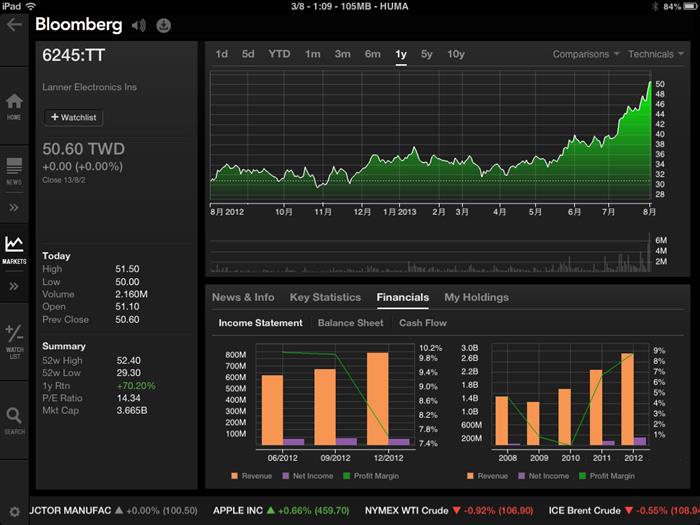
Task: Tap the purple Net Income swatch in quarterly chart
Action: click(x=286, y=476)
